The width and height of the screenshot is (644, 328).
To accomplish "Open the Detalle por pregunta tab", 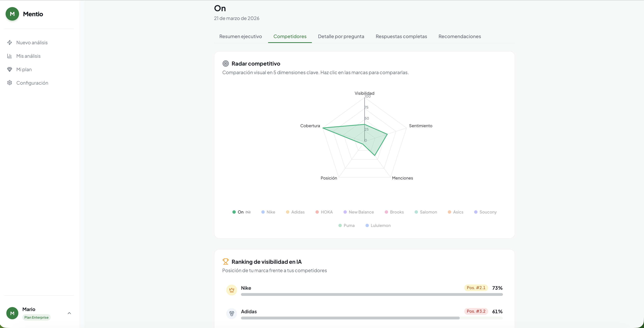I will [341, 37].
